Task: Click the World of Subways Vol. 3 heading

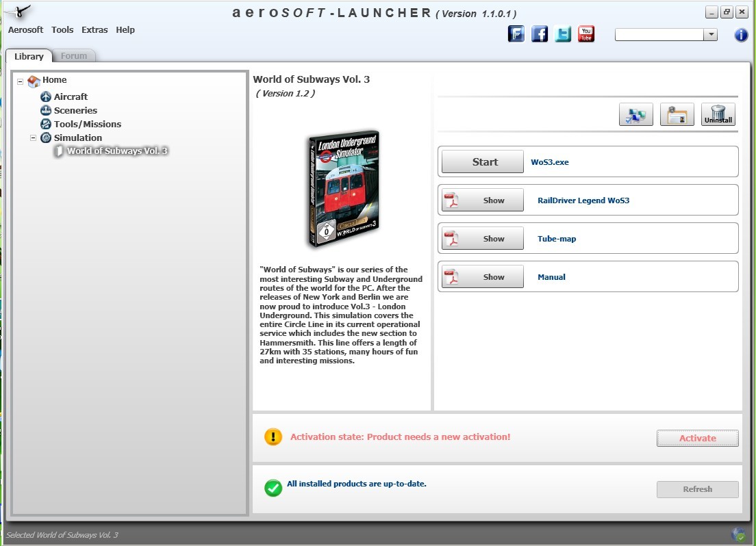Action: (312, 79)
